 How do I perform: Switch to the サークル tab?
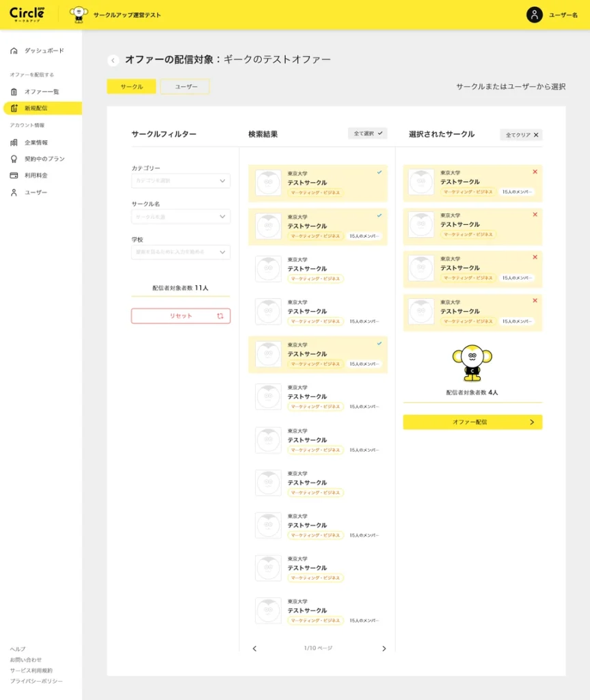131,87
